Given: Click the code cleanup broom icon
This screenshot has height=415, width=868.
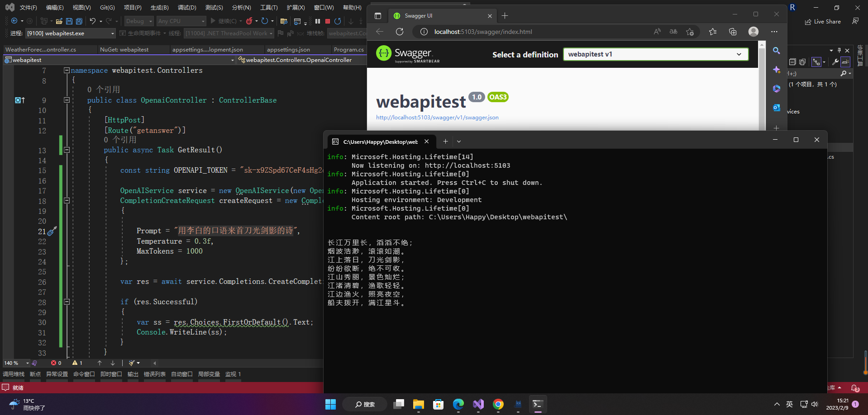Looking at the screenshot, I should click(x=132, y=363).
